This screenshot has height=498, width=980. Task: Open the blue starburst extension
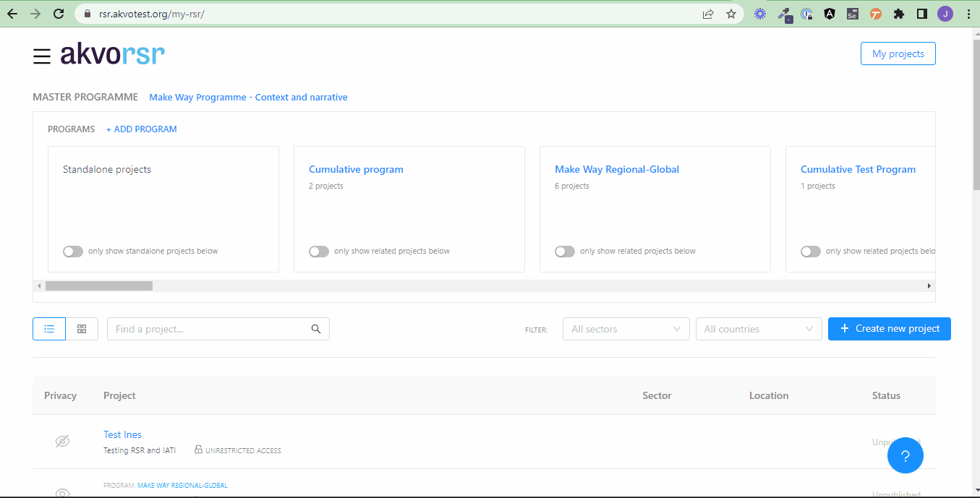tap(760, 14)
